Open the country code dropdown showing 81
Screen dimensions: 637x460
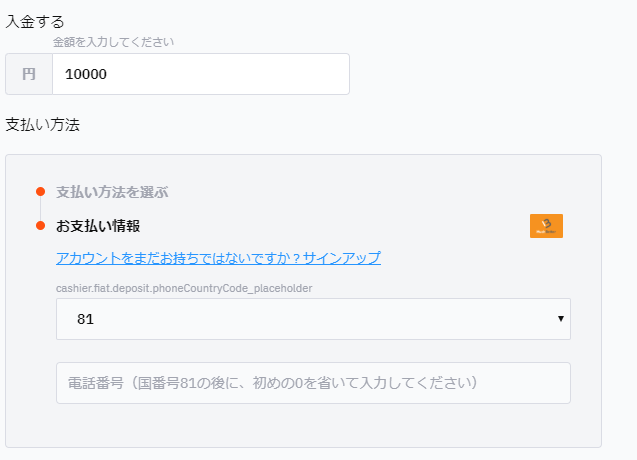coord(313,319)
